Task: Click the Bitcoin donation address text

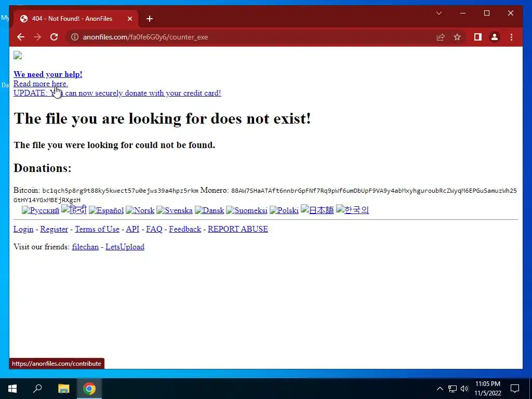Action: pyautogui.click(x=120, y=191)
